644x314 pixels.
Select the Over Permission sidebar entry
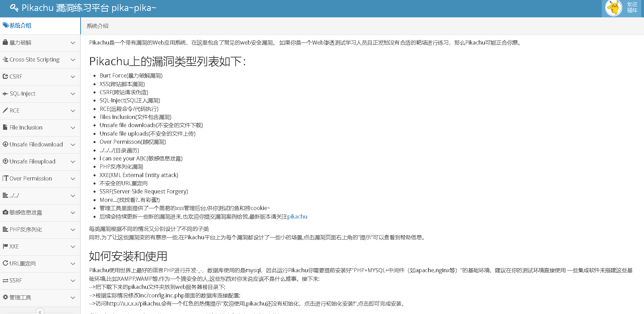click(31, 178)
